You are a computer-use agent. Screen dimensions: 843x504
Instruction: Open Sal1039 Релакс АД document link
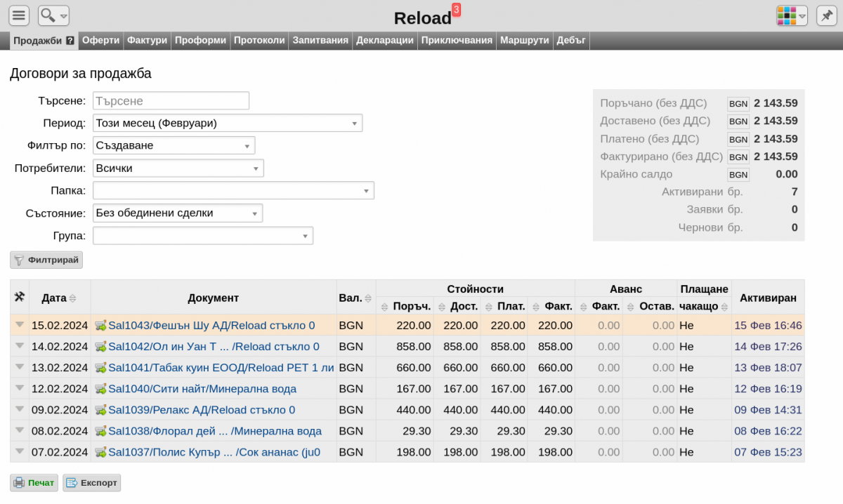[202, 410]
